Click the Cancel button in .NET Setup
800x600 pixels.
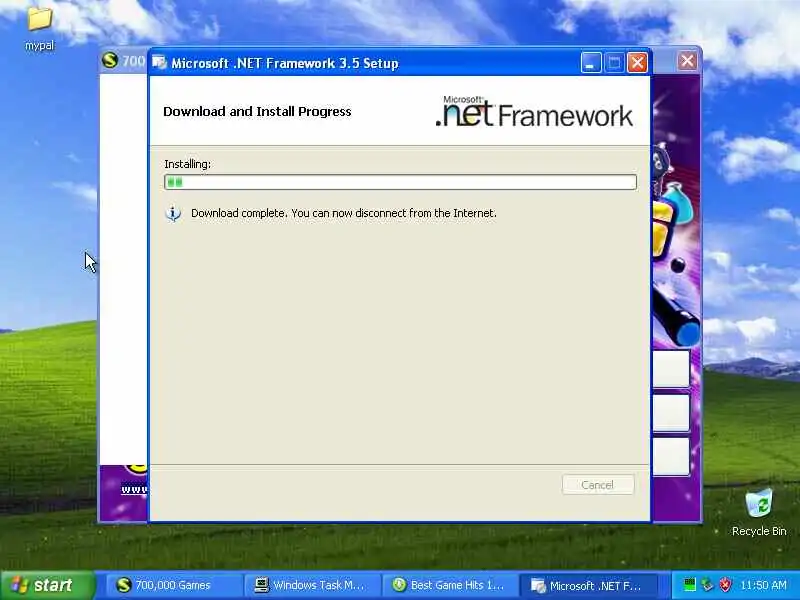(x=598, y=485)
